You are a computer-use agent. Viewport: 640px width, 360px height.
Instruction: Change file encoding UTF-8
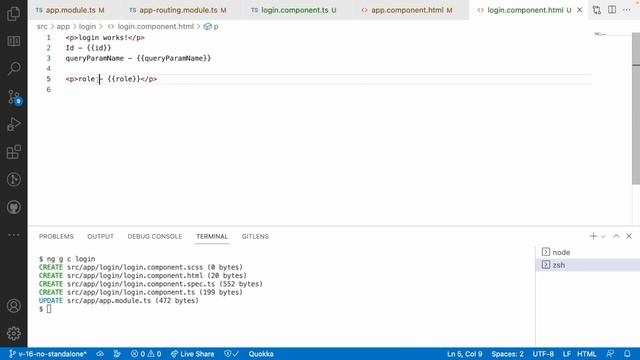[x=543, y=354]
